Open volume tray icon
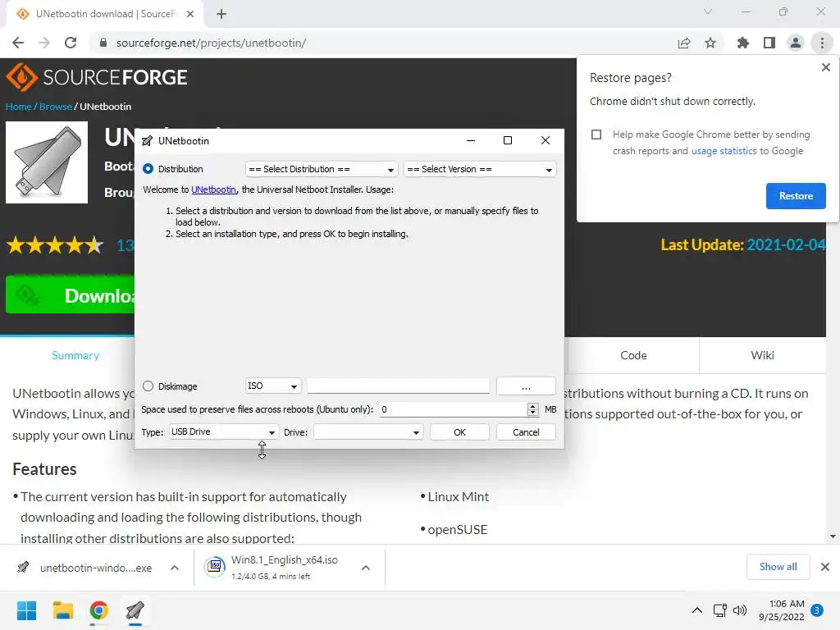Viewport: 840px width, 630px height. 740,610
